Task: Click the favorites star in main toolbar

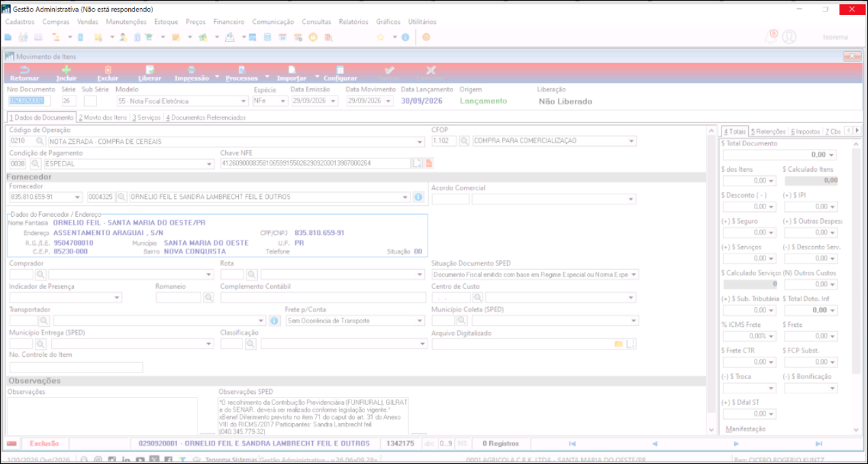Action: tap(381, 37)
